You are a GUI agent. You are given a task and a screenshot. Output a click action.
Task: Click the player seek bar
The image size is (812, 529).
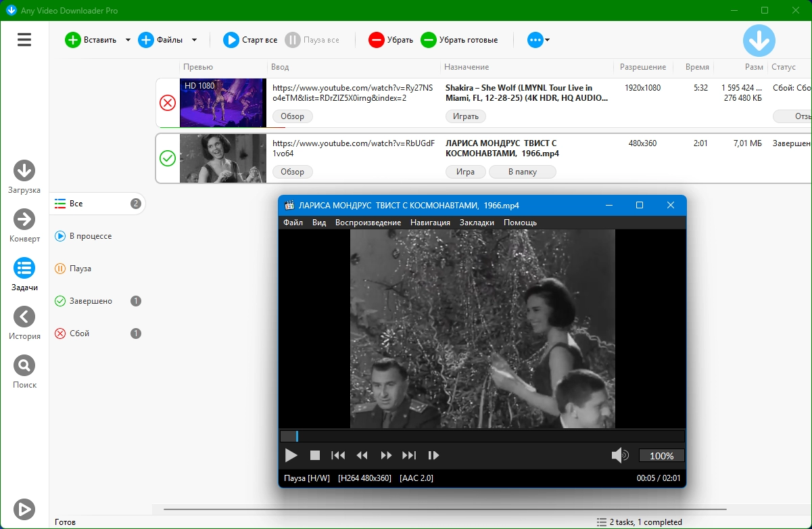coord(482,436)
